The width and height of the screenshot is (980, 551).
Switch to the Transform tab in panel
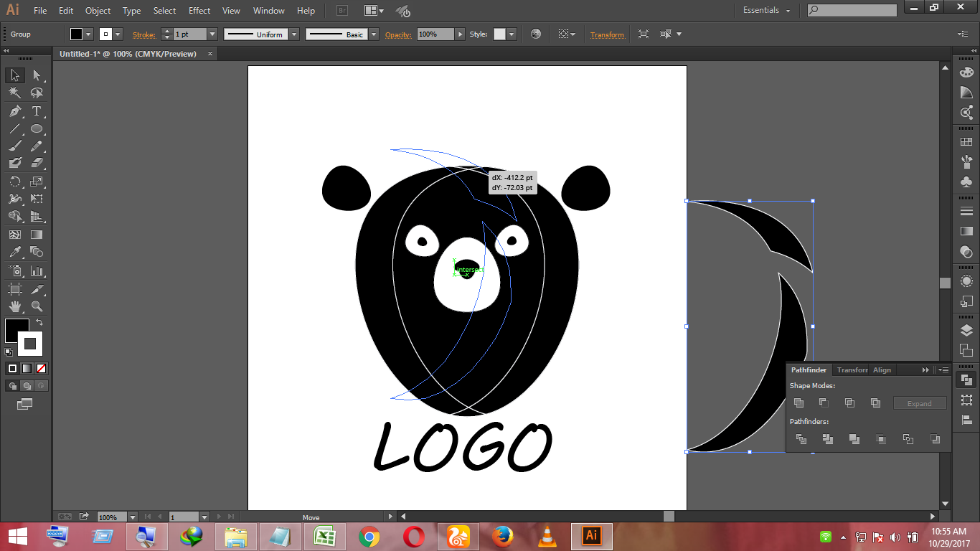(x=852, y=370)
